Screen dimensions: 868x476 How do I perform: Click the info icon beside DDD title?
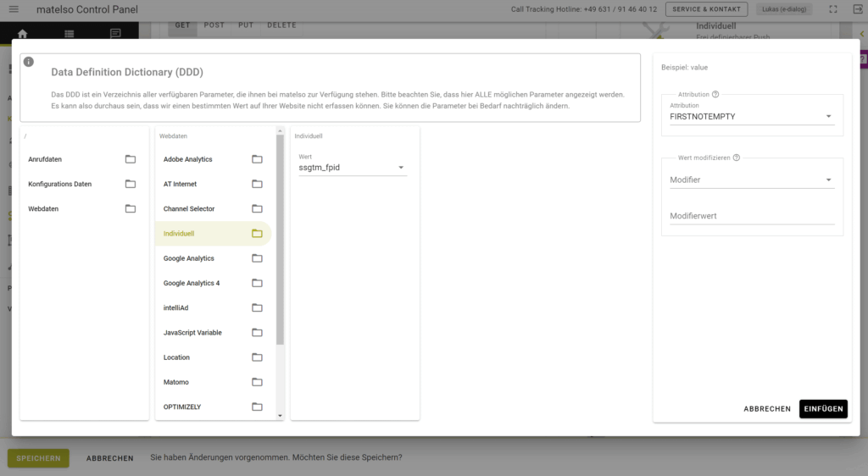point(29,62)
